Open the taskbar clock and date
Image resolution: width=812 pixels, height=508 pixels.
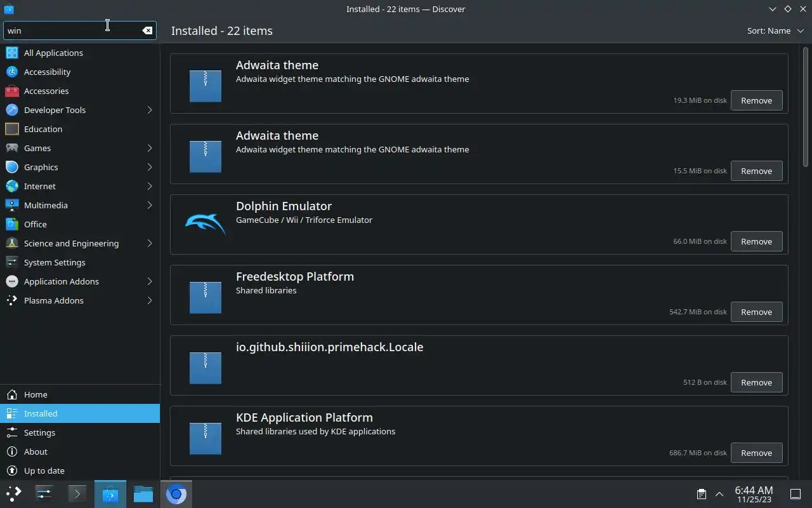[x=754, y=494]
